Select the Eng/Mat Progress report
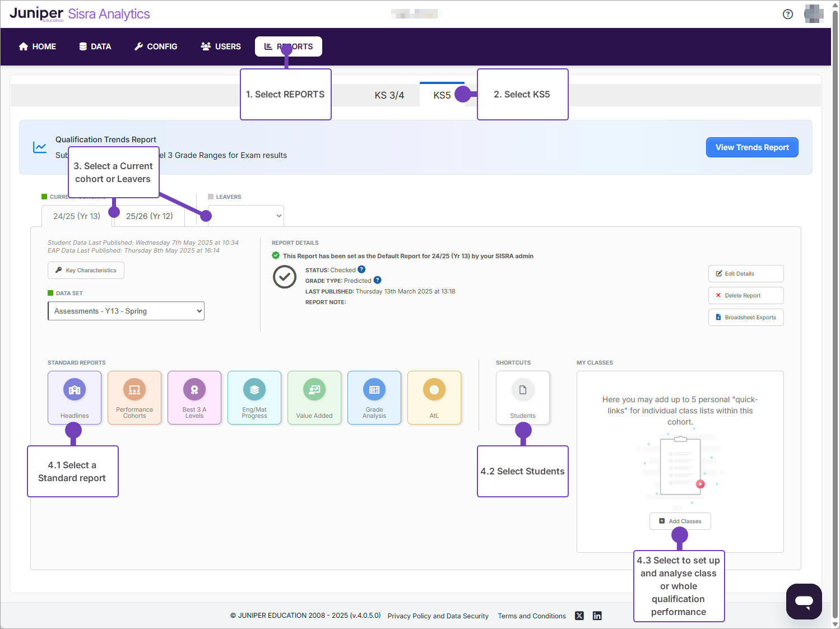Screen dimensions: 840x629 [x=254, y=397]
